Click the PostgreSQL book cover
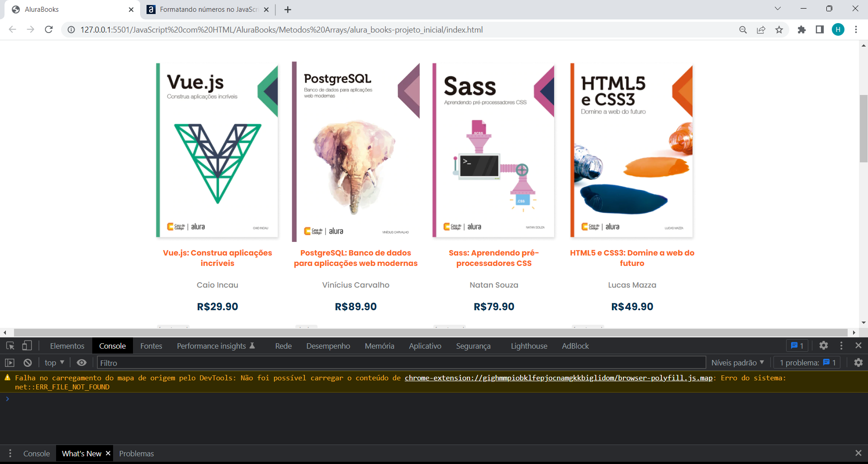The image size is (868, 464). pos(356,152)
